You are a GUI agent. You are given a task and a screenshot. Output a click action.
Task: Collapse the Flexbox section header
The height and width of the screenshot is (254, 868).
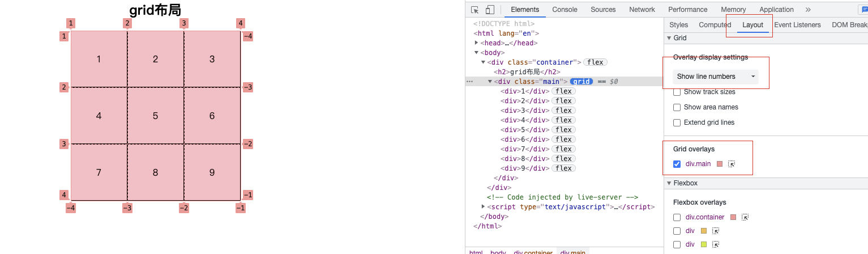766,183
